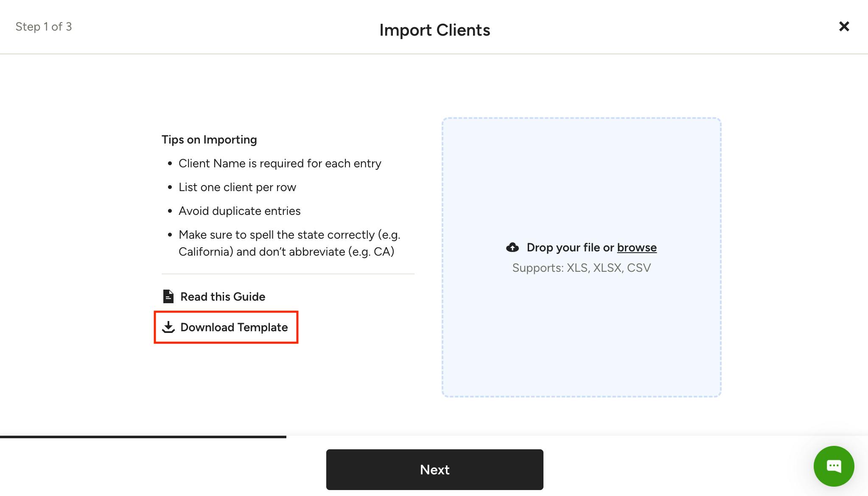868x496 pixels.
Task: Click the download arrow icon
Action: point(168,327)
